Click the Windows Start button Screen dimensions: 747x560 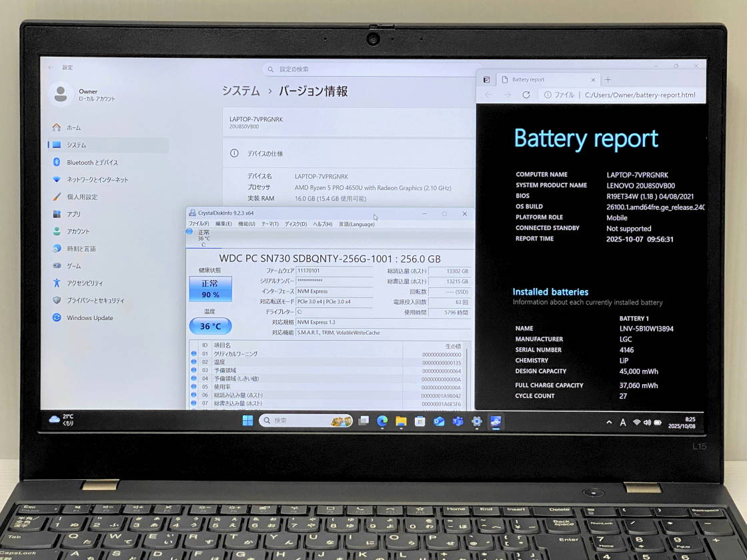click(247, 421)
